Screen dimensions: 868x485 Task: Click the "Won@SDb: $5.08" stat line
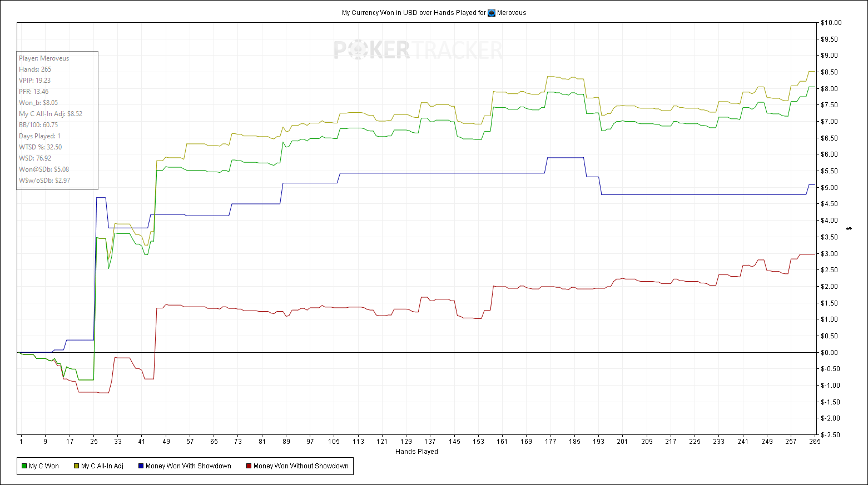tap(44, 169)
